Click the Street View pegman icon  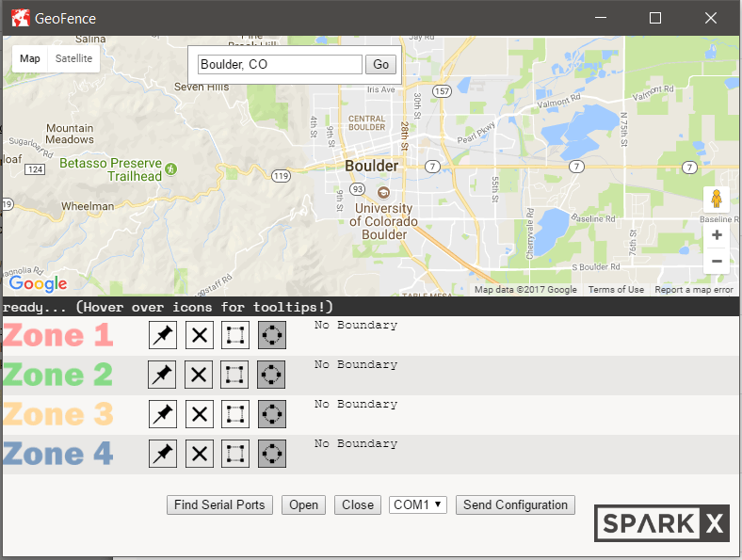(x=717, y=200)
